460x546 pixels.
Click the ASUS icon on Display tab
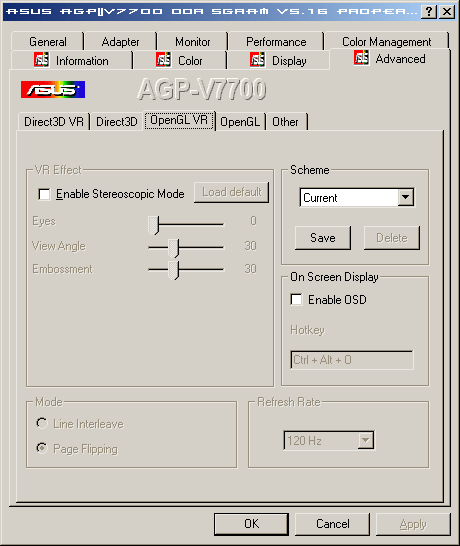click(x=257, y=60)
